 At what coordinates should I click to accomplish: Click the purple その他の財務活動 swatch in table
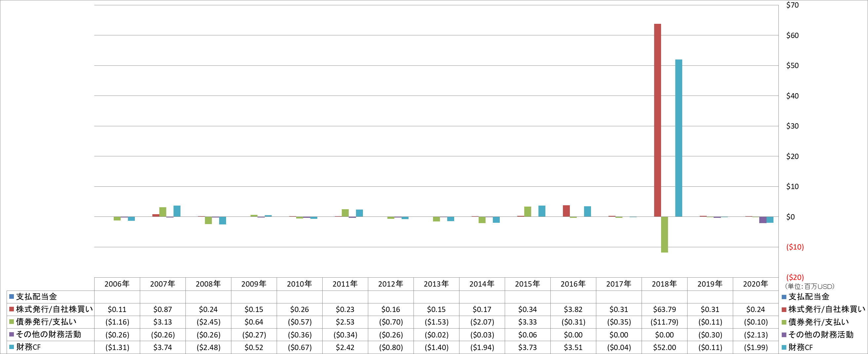pyautogui.click(x=12, y=334)
